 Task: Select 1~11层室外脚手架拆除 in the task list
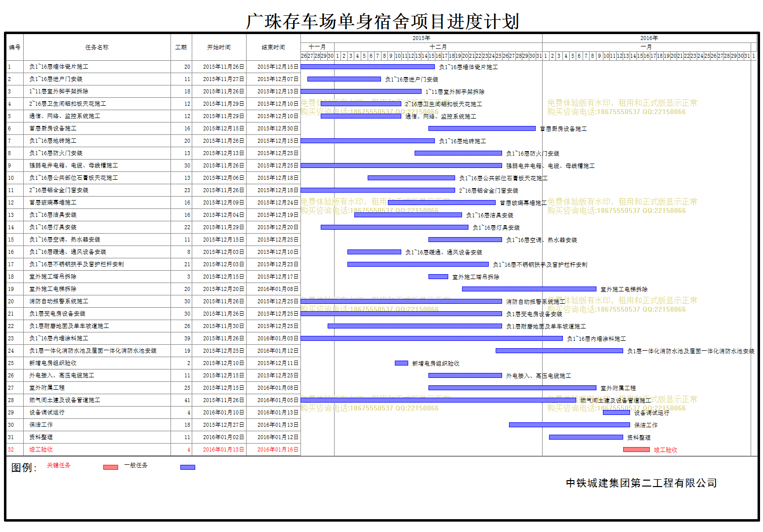[59, 91]
